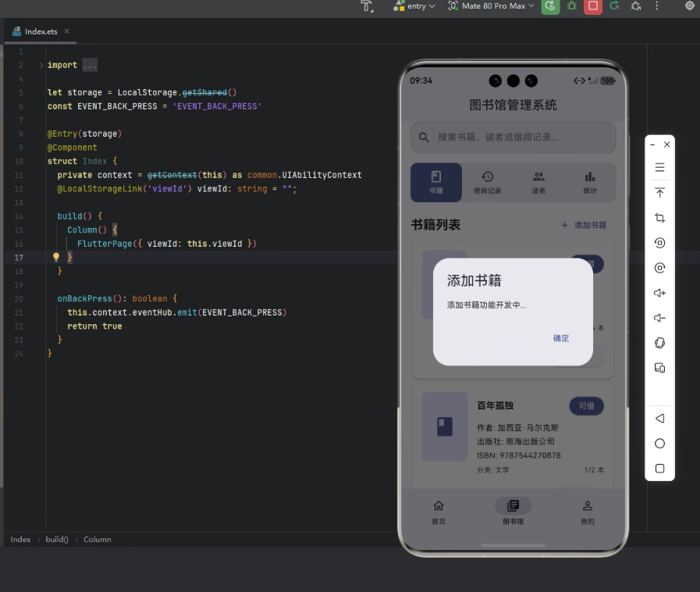Image resolution: width=700 pixels, height=592 pixels.
Task: Switch to the 统计 tab
Action: coord(590,182)
